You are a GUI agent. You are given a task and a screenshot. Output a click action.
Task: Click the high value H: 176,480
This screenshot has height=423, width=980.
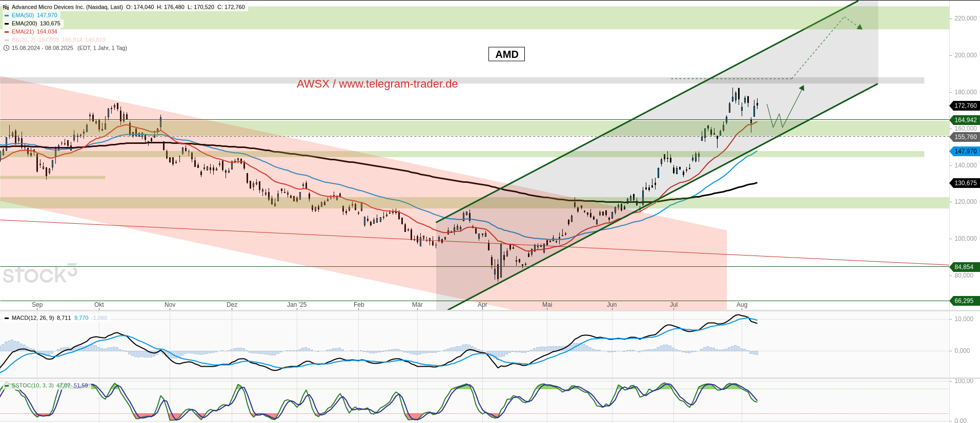coord(171,7)
